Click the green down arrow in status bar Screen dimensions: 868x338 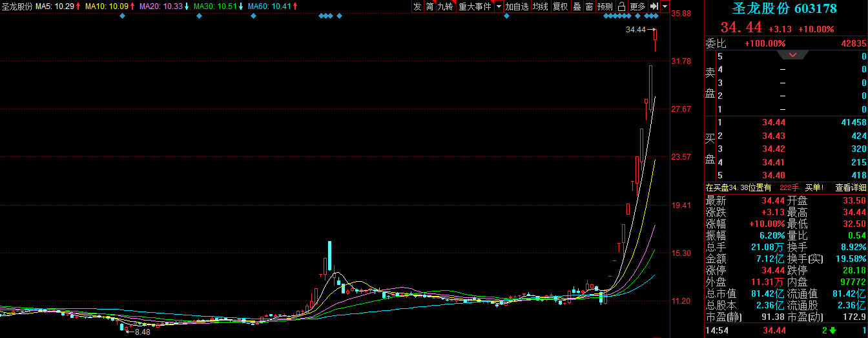click(832, 331)
